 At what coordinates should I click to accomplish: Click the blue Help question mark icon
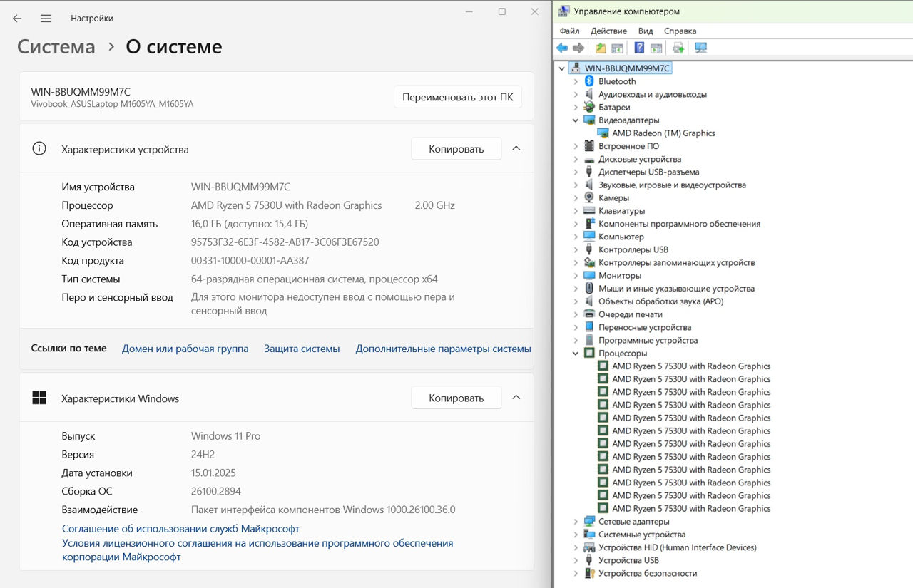click(639, 48)
